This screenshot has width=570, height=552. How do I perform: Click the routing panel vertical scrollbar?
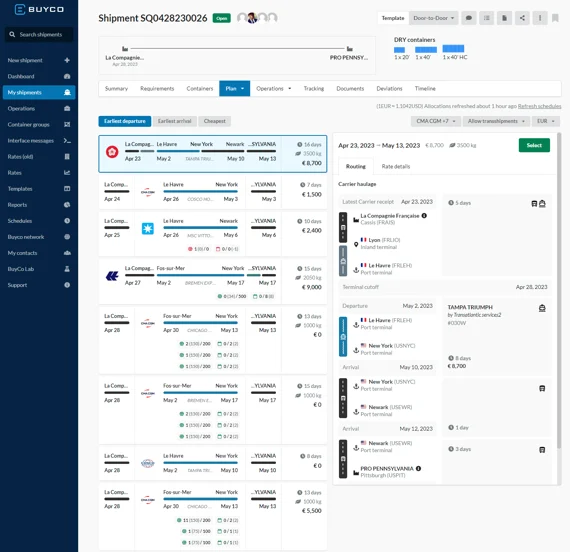tap(559, 291)
